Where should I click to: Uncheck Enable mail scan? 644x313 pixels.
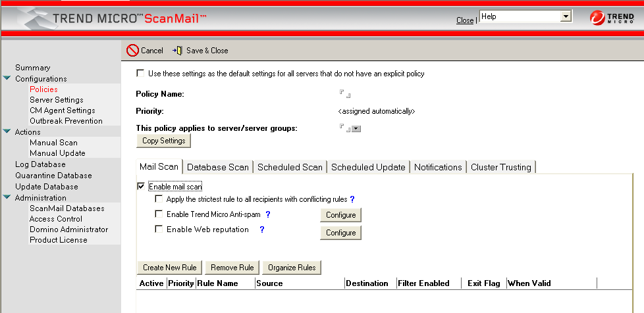click(140, 187)
